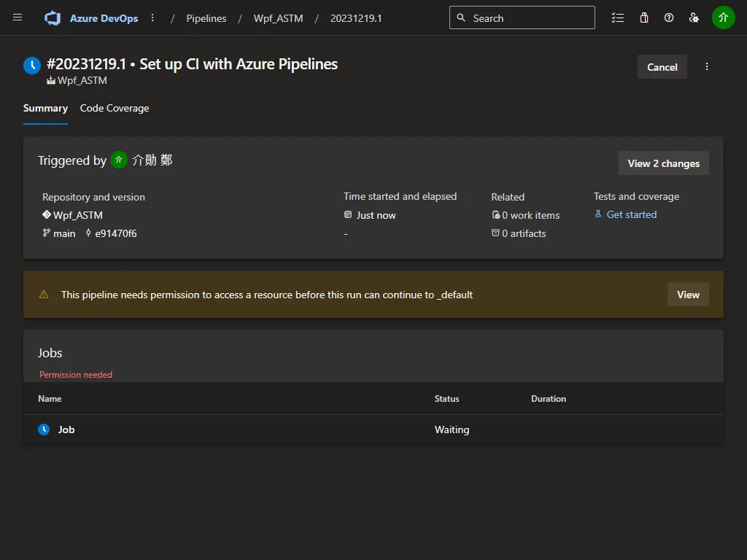Click the Name column header
747x560 pixels.
click(x=50, y=399)
